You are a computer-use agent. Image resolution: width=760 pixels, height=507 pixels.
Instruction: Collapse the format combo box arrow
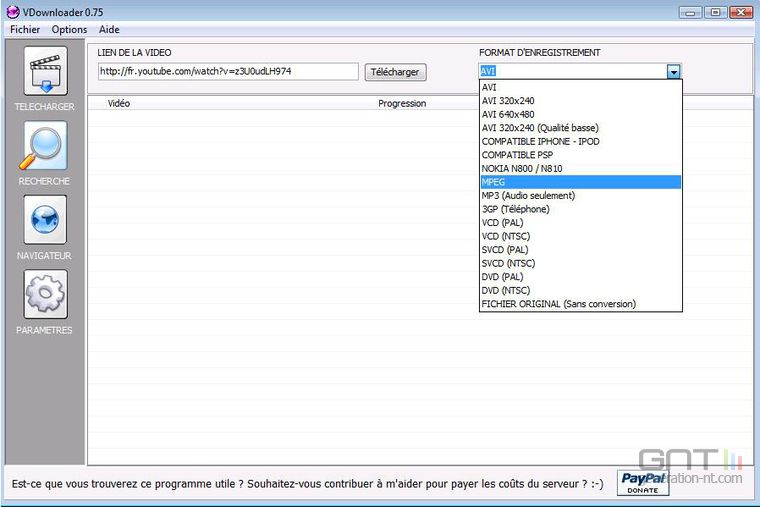click(x=674, y=72)
